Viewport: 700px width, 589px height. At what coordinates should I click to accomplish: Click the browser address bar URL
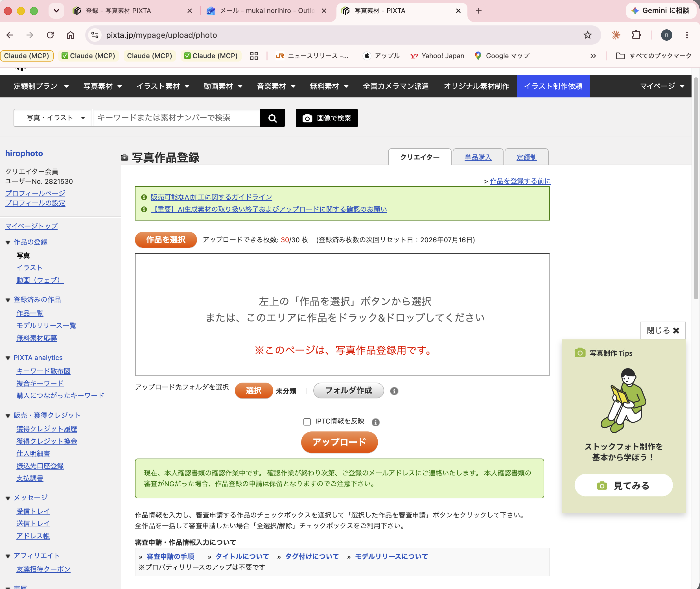pyautogui.click(x=161, y=35)
